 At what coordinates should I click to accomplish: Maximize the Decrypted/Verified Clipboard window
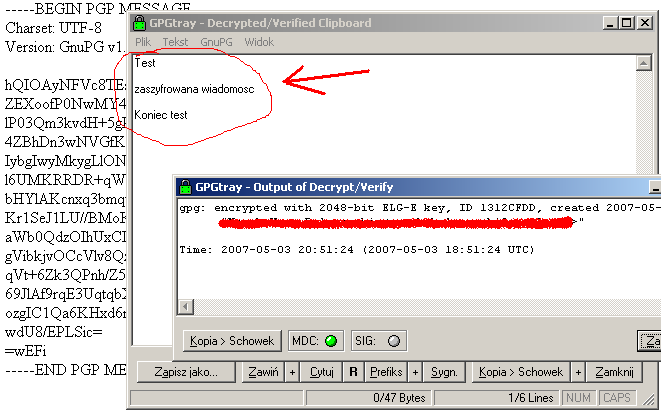(x=626, y=23)
